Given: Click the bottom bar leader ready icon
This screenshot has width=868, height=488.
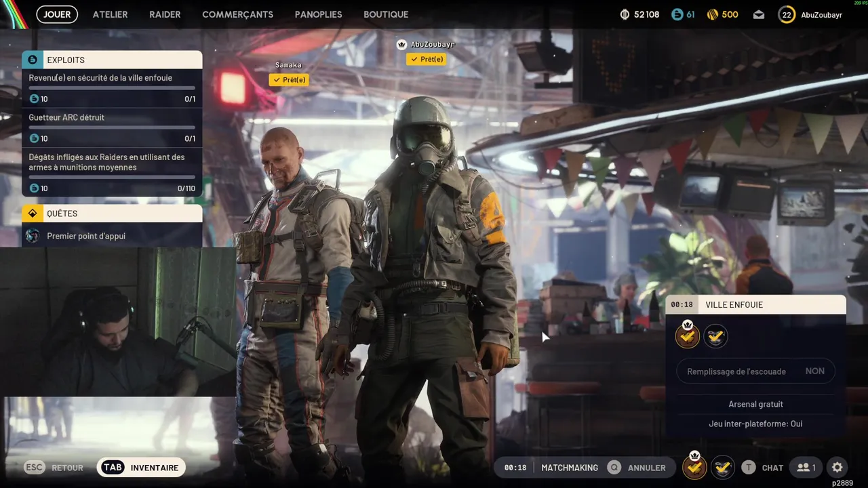Looking at the screenshot, I should coord(694,467).
